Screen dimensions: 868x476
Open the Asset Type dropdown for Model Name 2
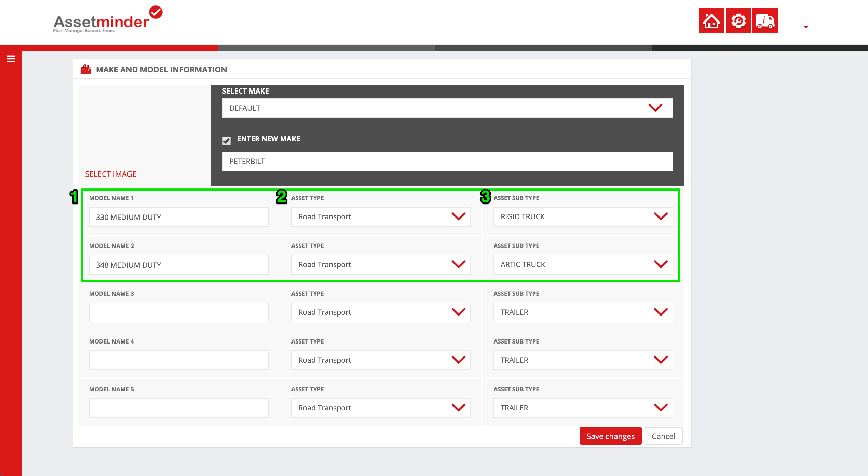[381, 265]
